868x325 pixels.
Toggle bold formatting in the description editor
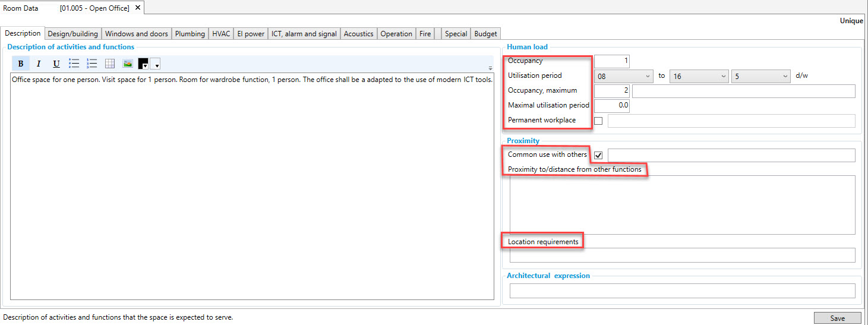pyautogui.click(x=21, y=64)
